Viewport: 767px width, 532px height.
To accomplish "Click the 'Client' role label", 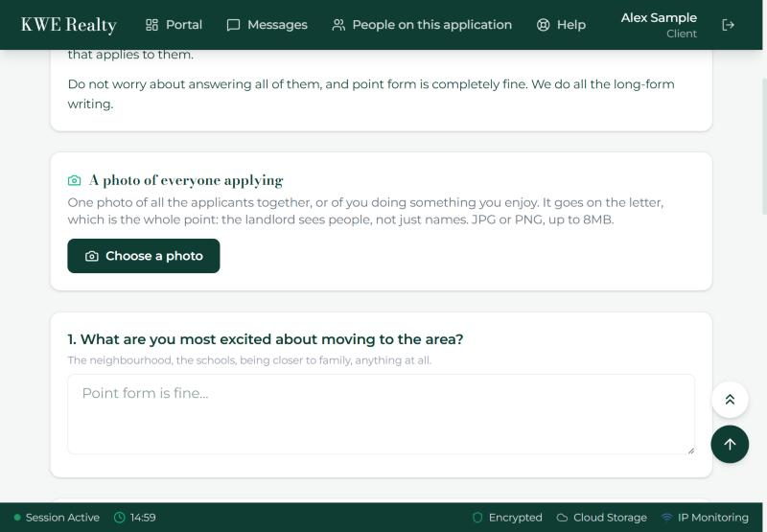I will coord(682,34).
